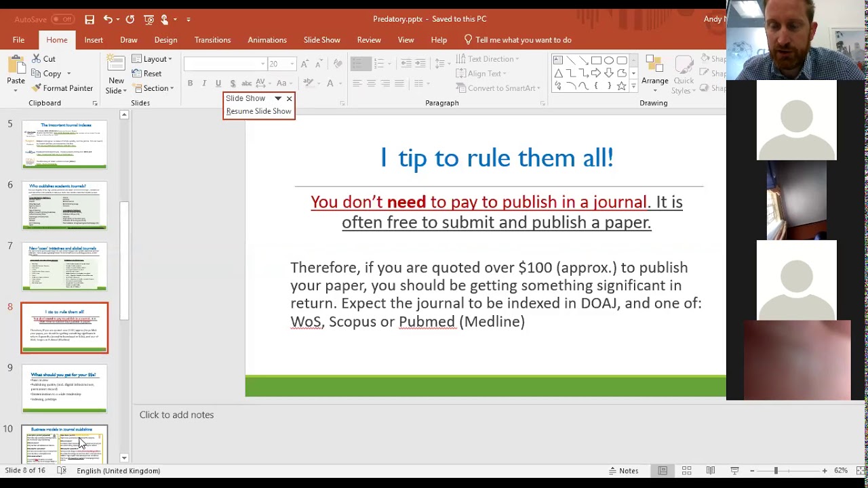
Task: Undo the last action
Action: [108, 20]
